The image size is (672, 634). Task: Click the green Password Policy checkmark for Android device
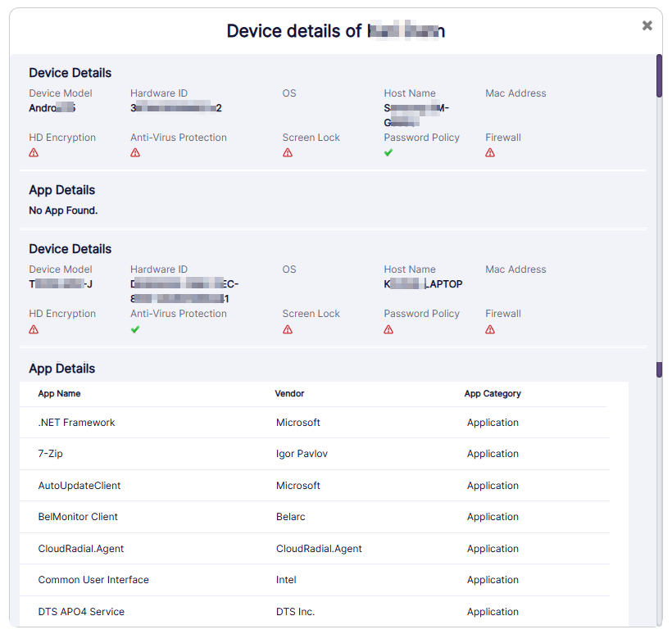(x=388, y=152)
